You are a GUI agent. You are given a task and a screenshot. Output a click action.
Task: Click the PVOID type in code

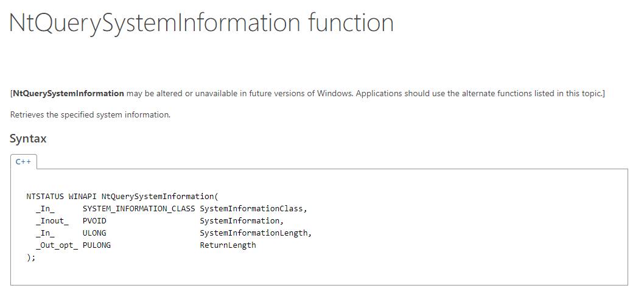click(94, 221)
